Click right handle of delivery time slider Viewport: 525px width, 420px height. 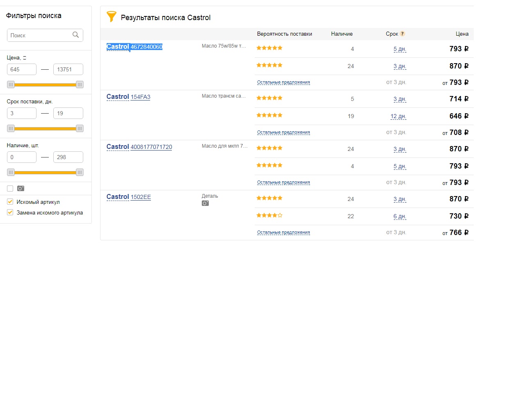coord(80,128)
